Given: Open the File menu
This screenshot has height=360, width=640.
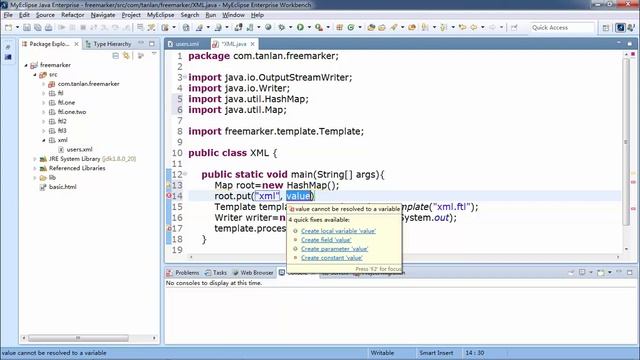Looking at the screenshot, I should 8,15.
